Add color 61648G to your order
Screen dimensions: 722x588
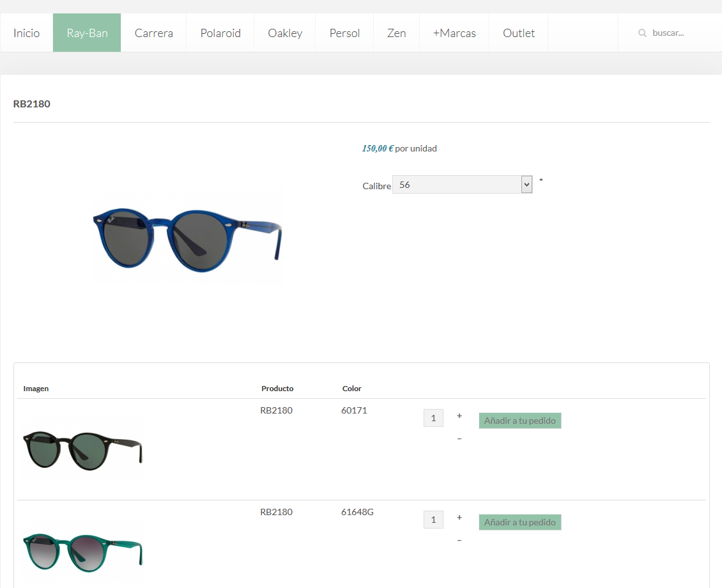coord(520,522)
